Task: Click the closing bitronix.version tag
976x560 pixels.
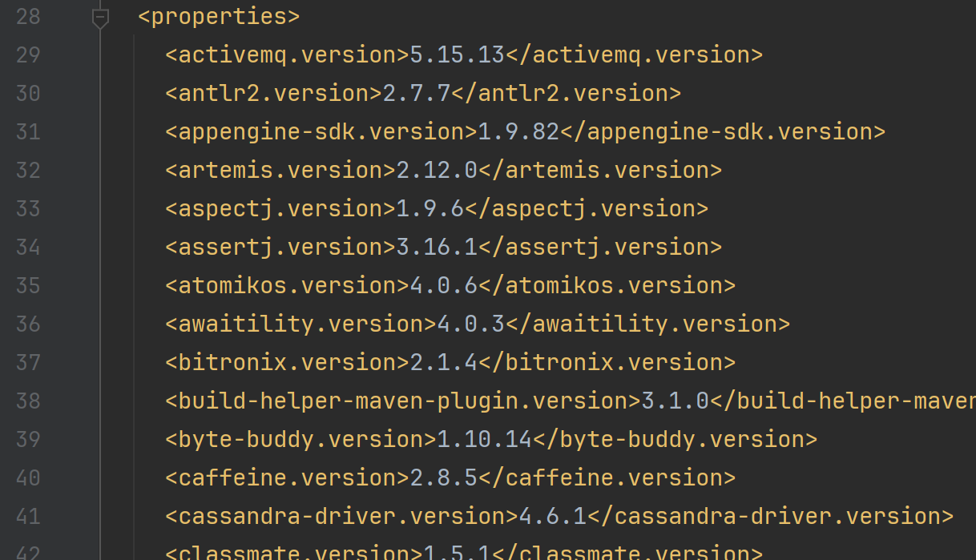Action: click(x=606, y=363)
